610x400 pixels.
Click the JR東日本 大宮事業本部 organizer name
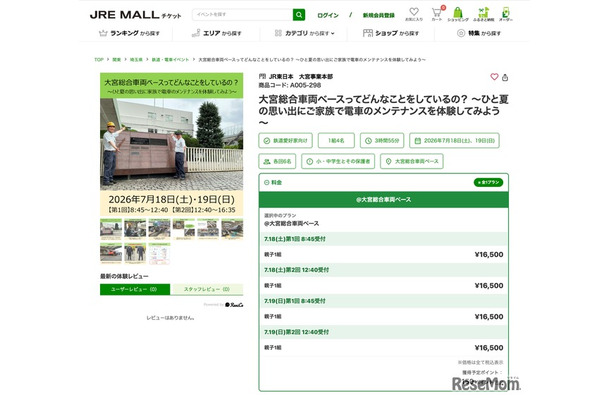301,77
